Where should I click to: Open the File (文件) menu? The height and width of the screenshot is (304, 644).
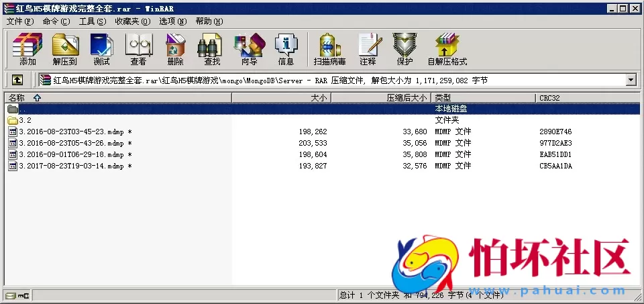tap(20, 21)
